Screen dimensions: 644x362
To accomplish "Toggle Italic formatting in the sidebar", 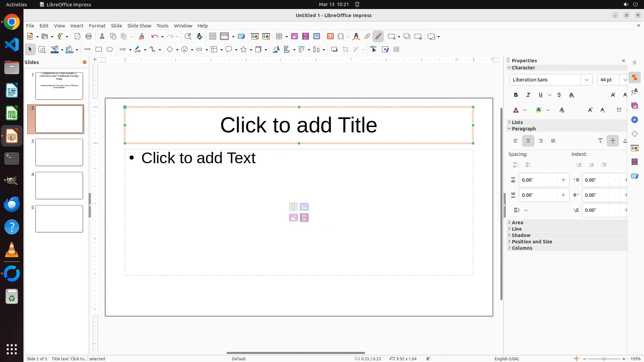I will coord(528,95).
